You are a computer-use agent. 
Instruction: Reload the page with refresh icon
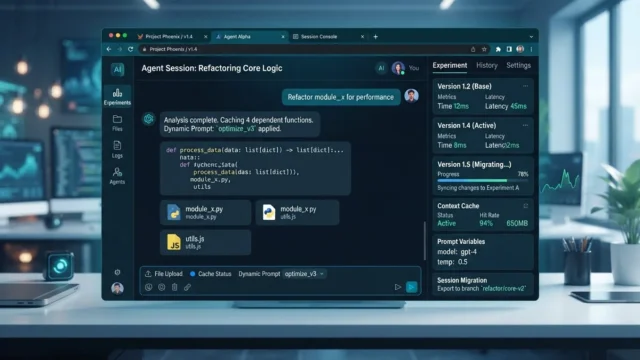tap(131, 49)
